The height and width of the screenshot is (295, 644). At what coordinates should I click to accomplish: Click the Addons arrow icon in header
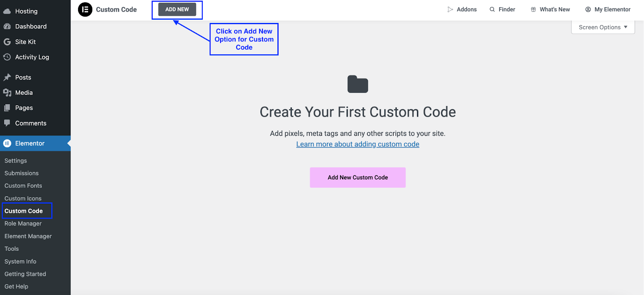450,9
